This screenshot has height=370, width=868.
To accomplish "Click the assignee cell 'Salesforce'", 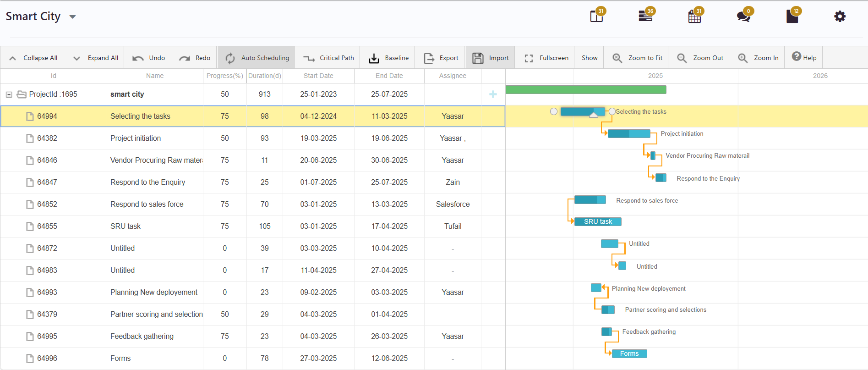I will [453, 204].
